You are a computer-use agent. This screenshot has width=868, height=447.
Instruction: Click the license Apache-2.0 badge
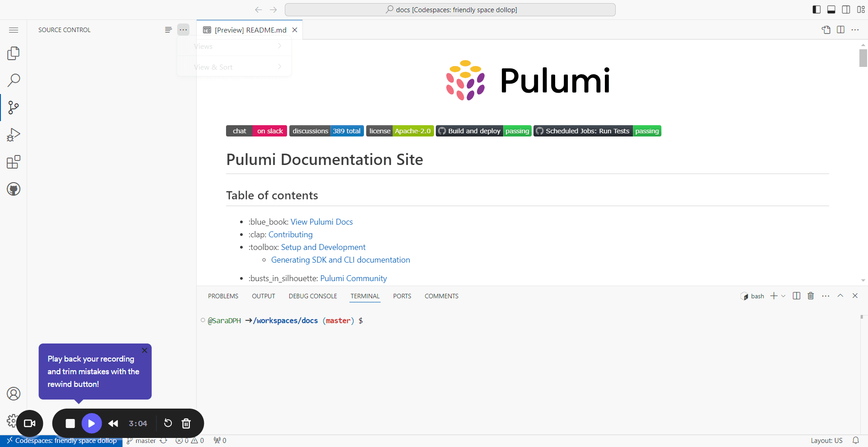point(400,131)
